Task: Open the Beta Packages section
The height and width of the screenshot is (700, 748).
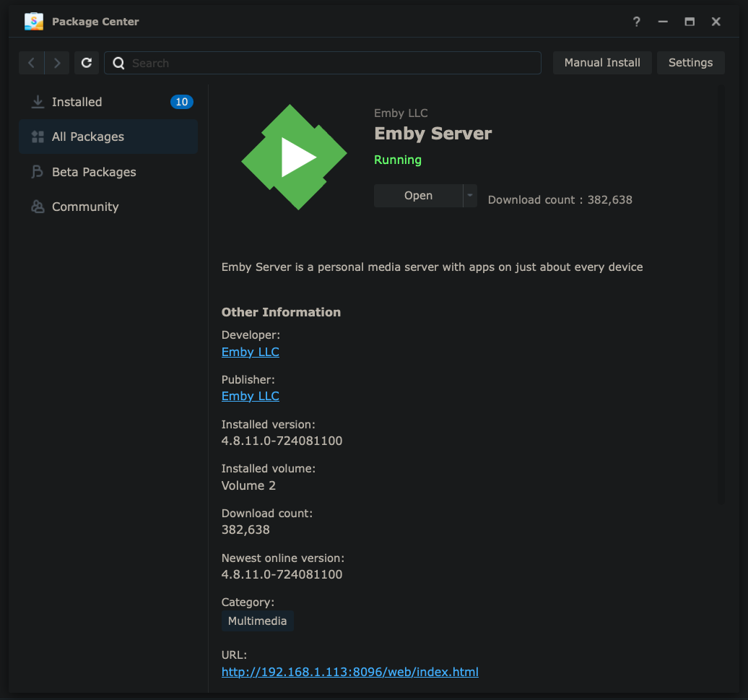Action: (94, 172)
